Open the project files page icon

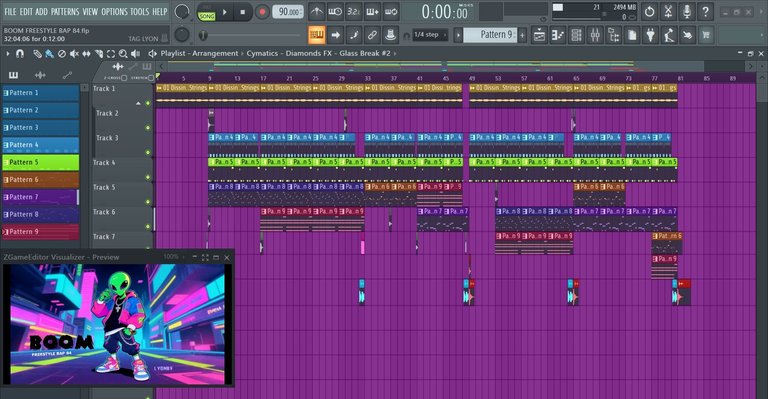pos(632,35)
